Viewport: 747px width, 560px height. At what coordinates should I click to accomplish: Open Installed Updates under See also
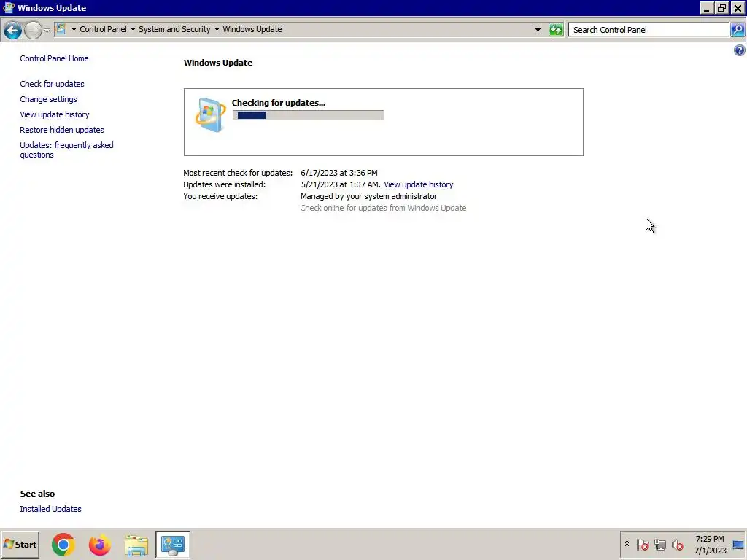pyautogui.click(x=50, y=509)
